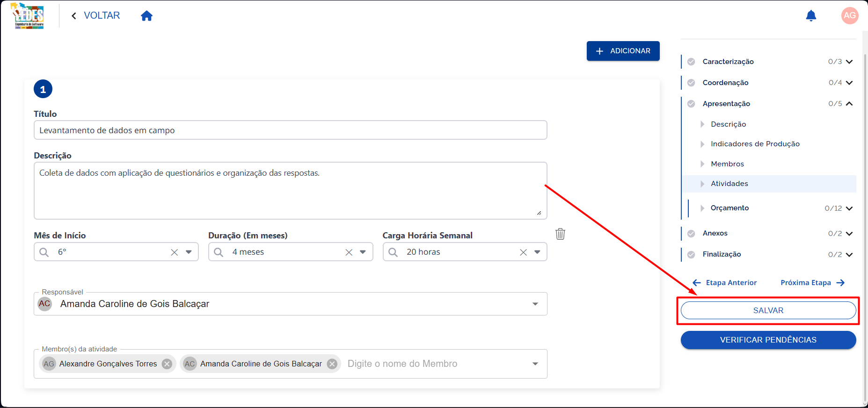
Task: Remove Amanda Caroline de Gois Balcaçar chip
Action: tap(332, 364)
